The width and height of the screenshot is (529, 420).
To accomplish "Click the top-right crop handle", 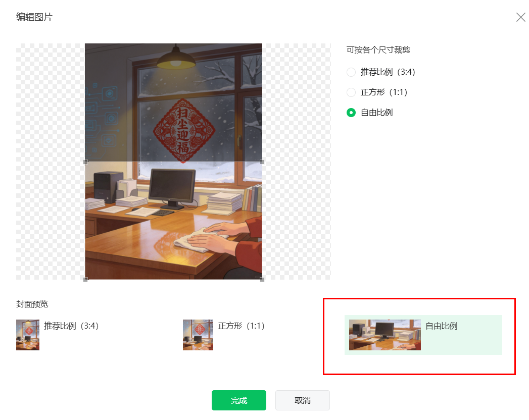I will click(x=262, y=162).
